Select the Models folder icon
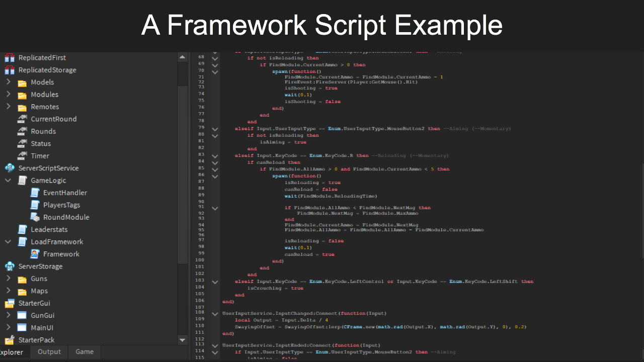The height and width of the screenshot is (362, 644). 22,82
